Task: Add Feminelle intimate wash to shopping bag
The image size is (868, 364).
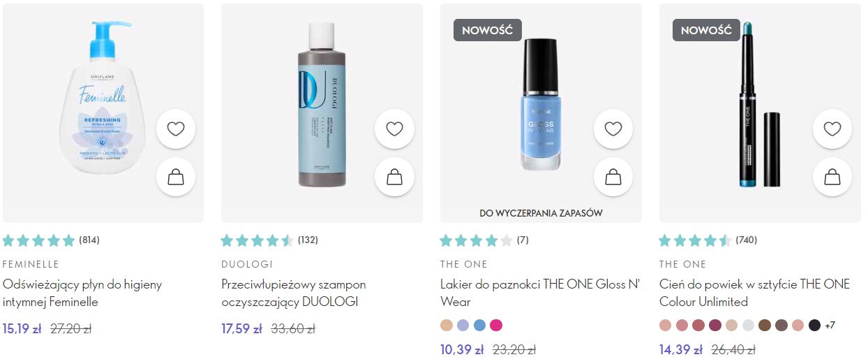Action: (176, 177)
